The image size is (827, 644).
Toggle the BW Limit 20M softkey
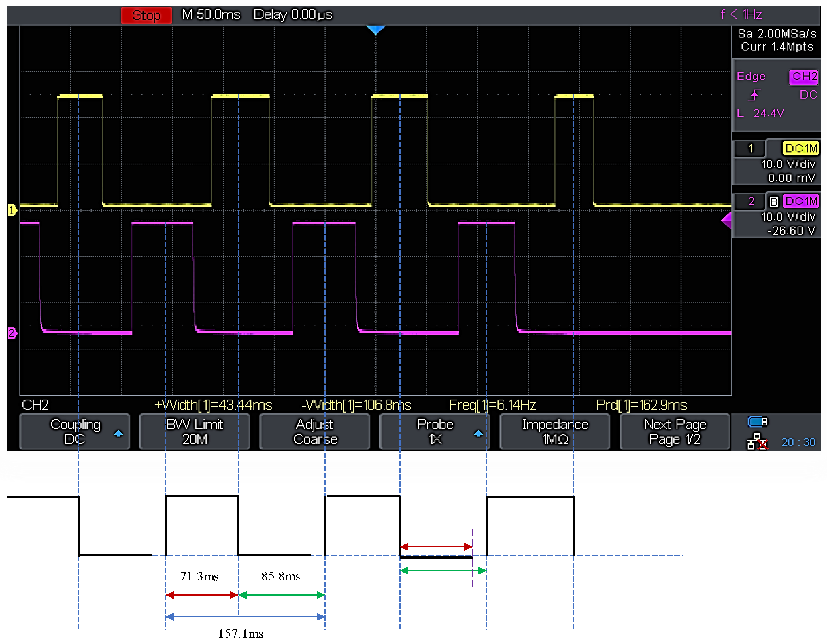[195, 432]
